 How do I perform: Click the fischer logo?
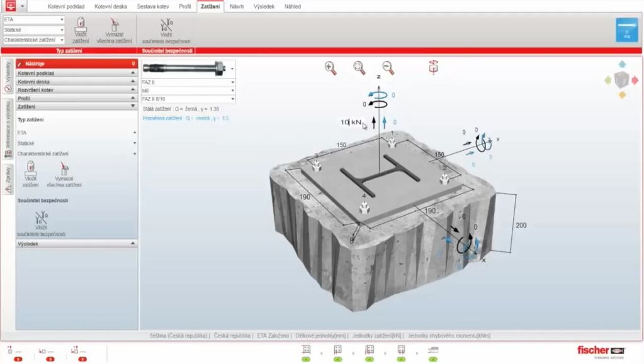tap(601, 351)
